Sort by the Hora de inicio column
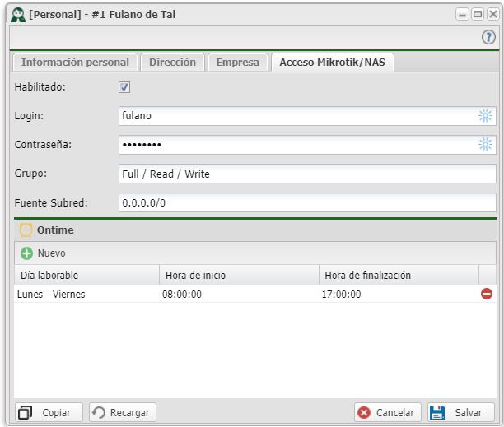The height and width of the screenshot is (427, 504). pyautogui.click(x=239, y=275)
